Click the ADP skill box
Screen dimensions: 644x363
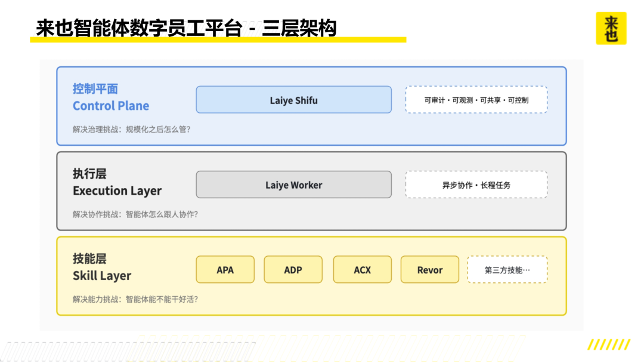point(293,269)
